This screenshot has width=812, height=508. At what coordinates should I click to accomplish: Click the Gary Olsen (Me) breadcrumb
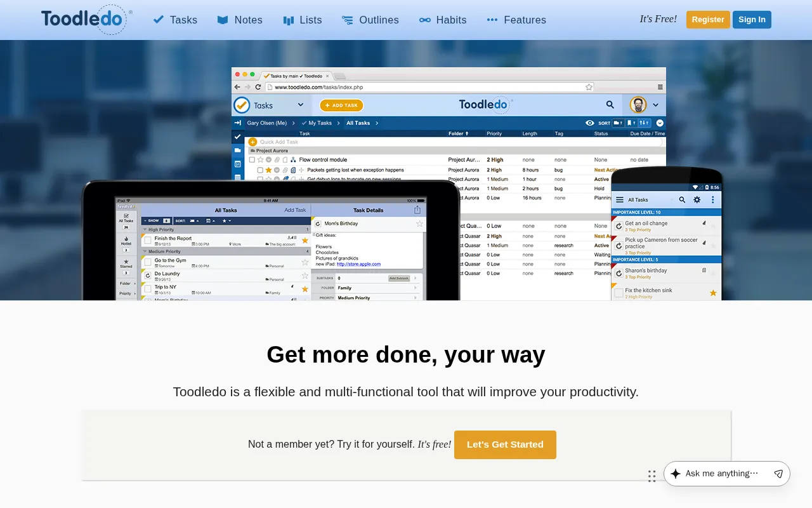pyautogui.click(x=267, y=123)
